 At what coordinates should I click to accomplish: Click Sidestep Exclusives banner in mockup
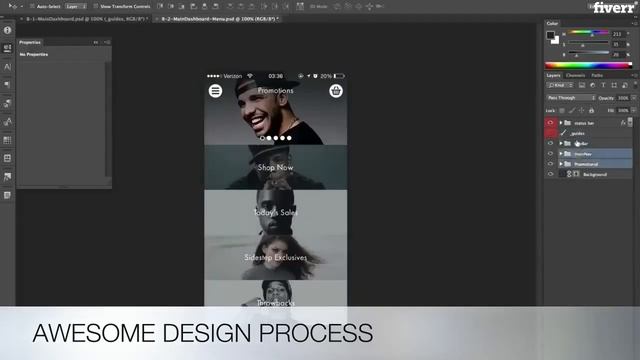click(x=276, y=257)
